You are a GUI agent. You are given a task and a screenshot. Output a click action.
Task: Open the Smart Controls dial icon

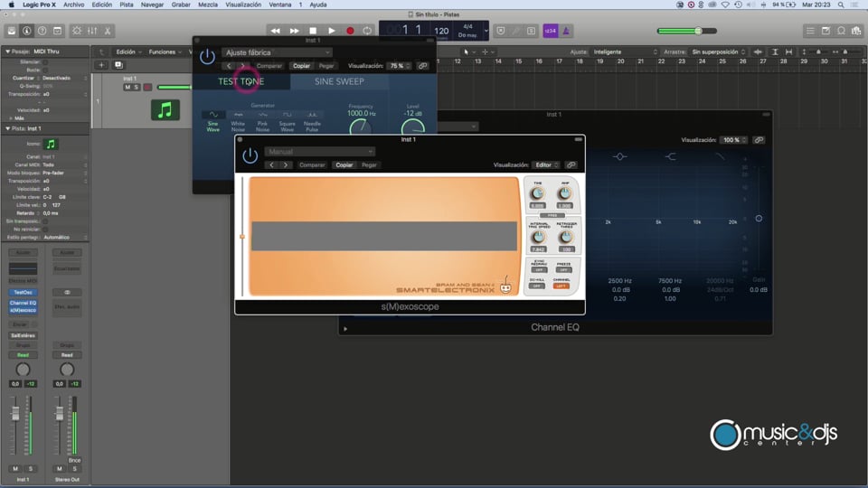pyautogui.click(x=77, y=31)
